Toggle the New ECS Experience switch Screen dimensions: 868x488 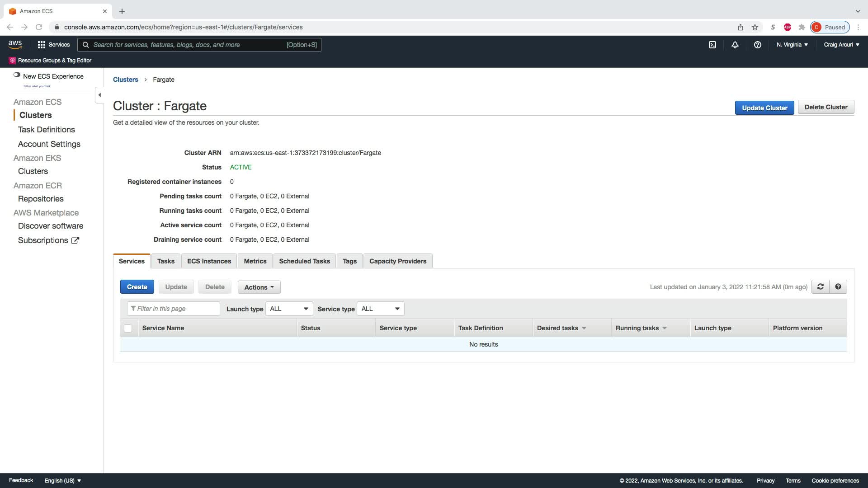(17, 75)
